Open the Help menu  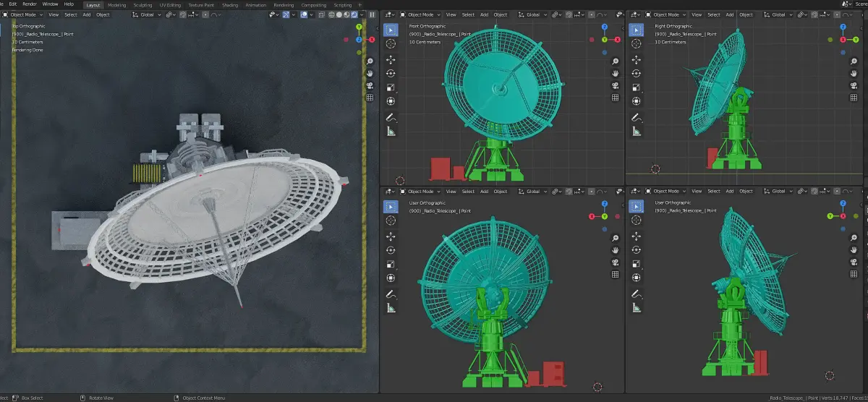[x=69, y=4]
